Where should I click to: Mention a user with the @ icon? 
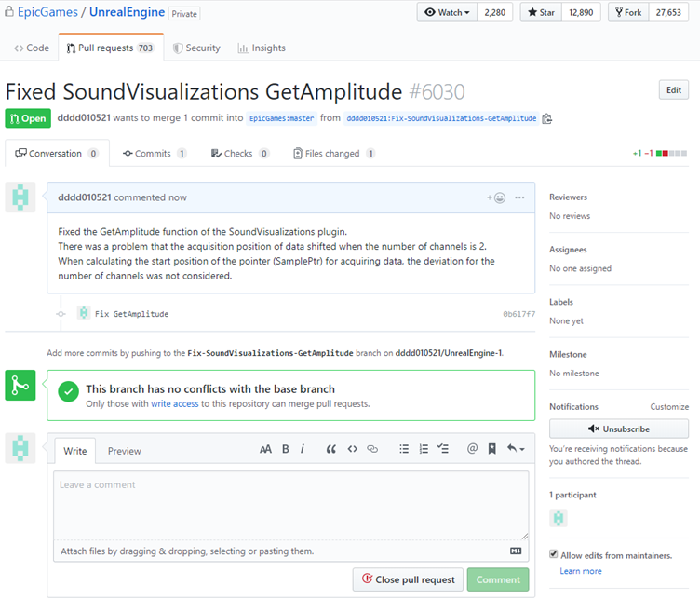pyautogui.click(x=472, y=448)
